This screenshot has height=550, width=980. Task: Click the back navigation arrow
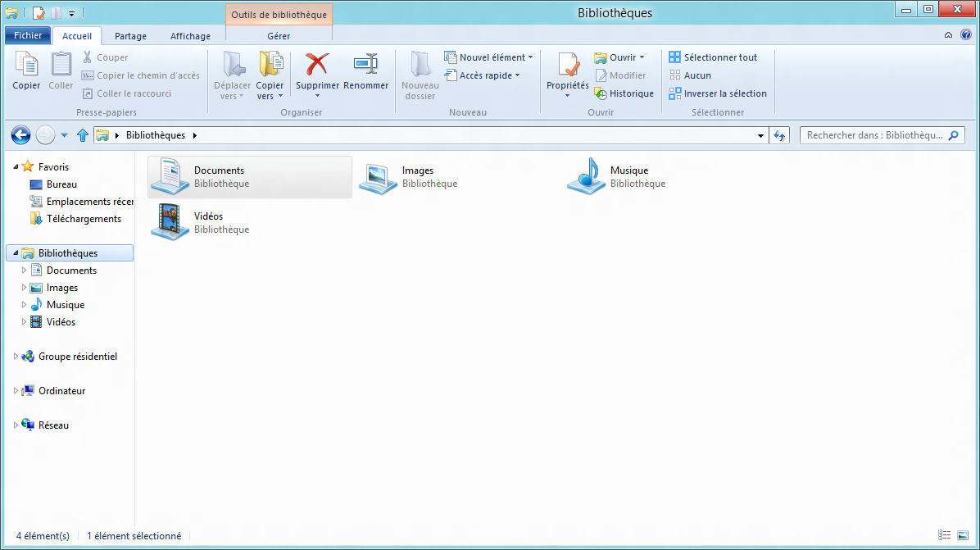(20, 135)
